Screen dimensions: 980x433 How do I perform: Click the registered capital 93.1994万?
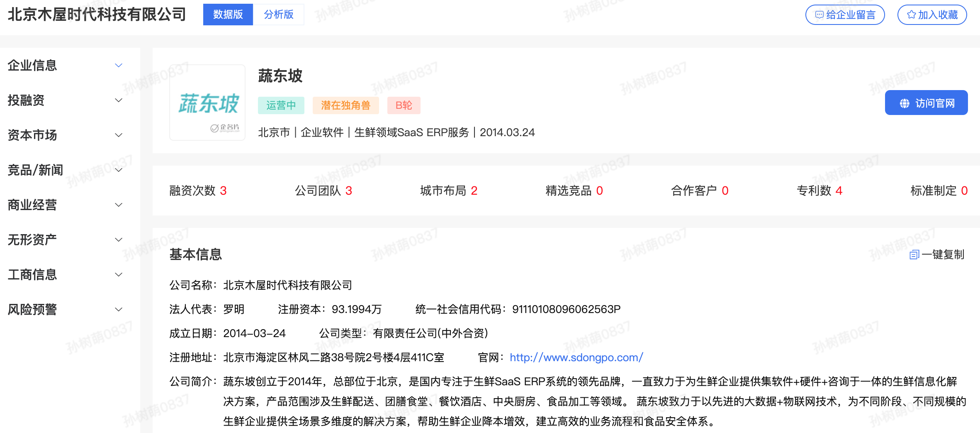(x=357, y=309)
